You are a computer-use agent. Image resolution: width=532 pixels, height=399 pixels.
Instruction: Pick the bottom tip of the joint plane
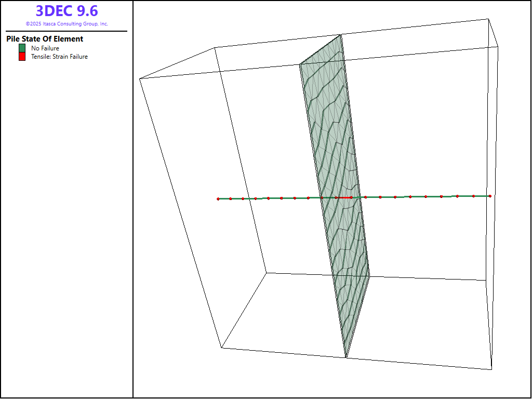click(x=346, y=357)
